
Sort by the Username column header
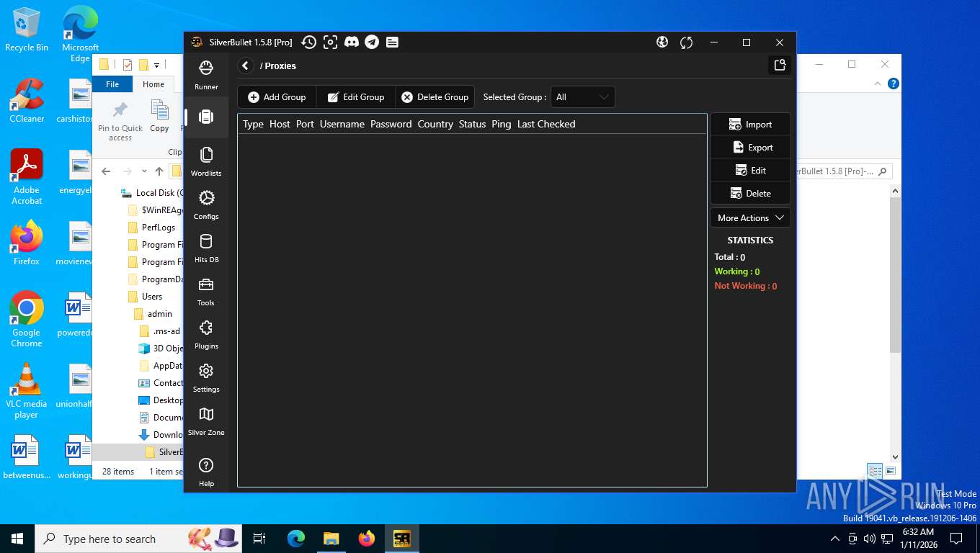tap(342, 124)
